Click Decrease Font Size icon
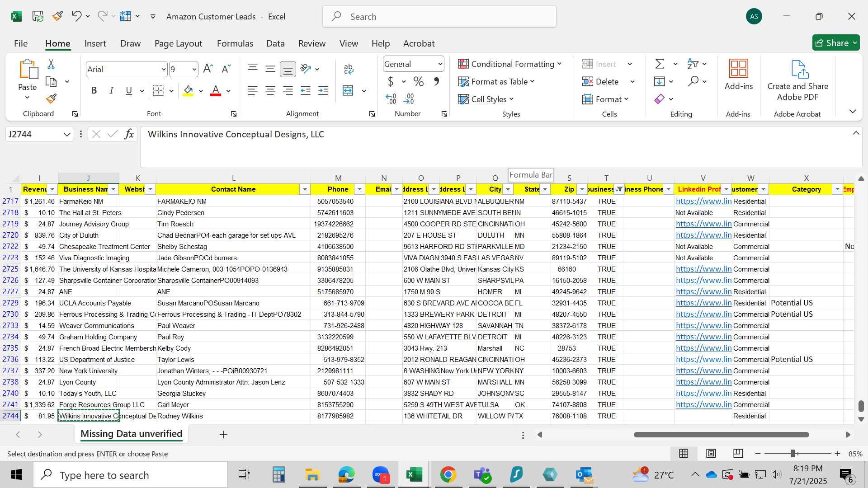The height and width of the screenshot is (488, 868). click(x=226, y=69)
